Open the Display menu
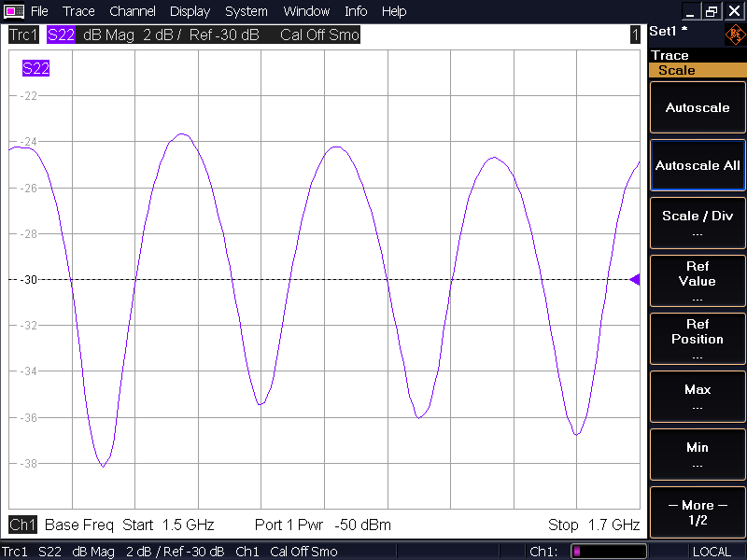The image size is (747, 560). (190, 11)
